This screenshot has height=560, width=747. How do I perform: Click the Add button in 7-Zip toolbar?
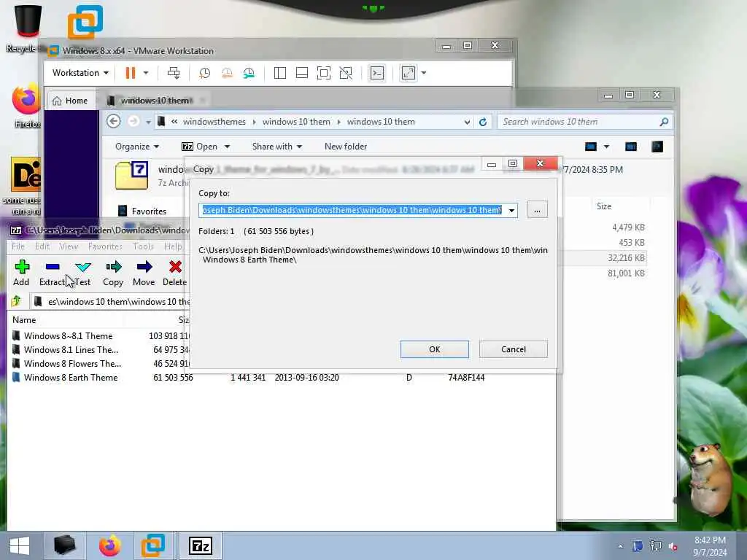click(x=21, y=273)
